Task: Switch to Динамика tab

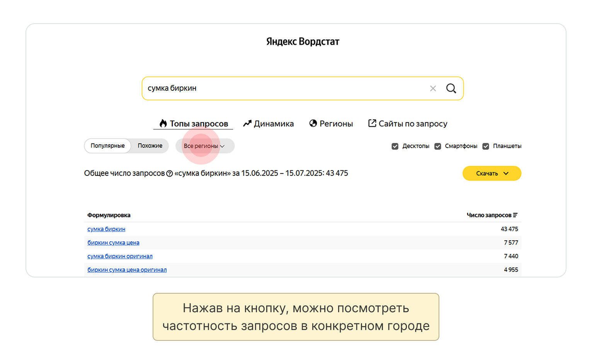Action: (269, 124)
